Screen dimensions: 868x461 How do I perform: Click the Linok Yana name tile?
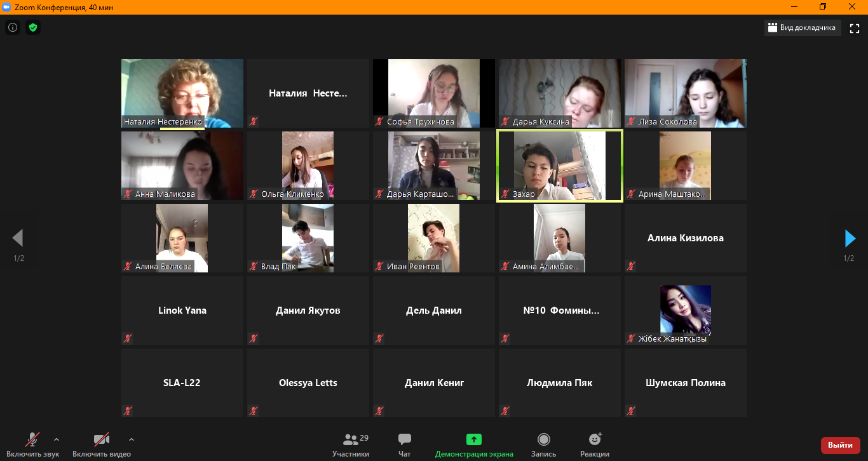point(182,311)
